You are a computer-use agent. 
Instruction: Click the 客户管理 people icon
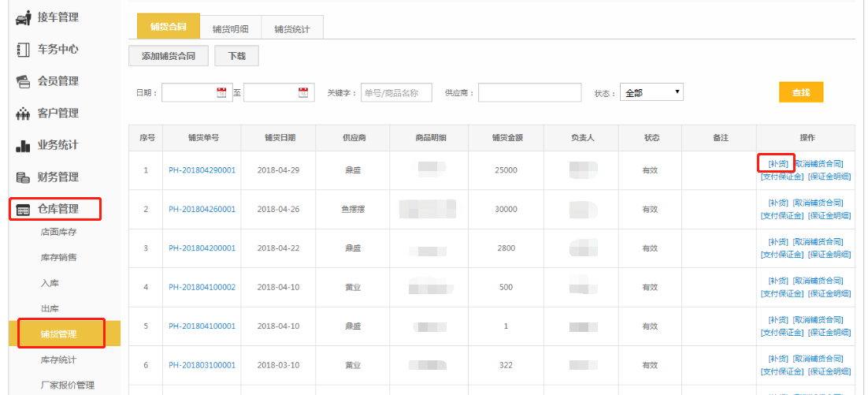click(24, 114)
